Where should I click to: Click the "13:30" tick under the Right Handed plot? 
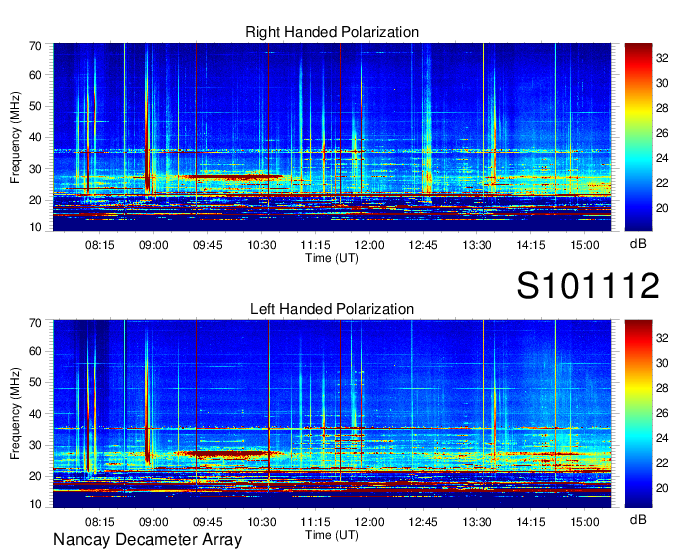pyautogui.click(x=477, y=245)
